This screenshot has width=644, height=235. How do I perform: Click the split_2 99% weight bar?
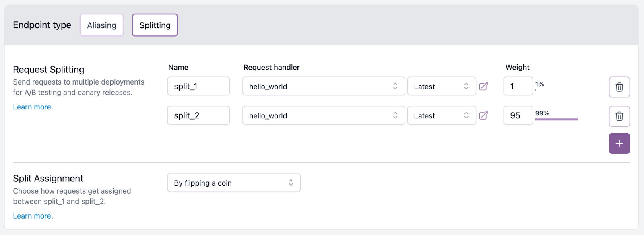pos(556,119)
